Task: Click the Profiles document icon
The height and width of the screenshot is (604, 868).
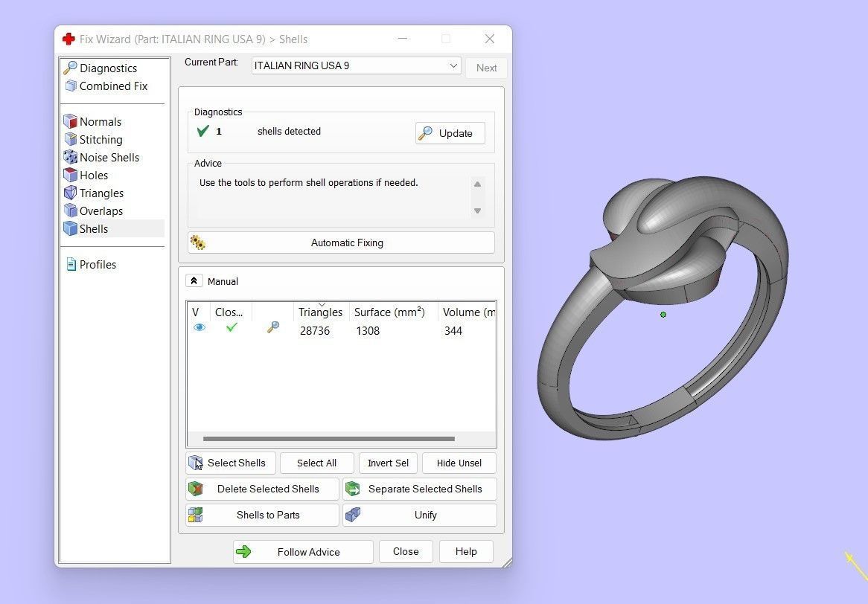Action: pos(71,264)
